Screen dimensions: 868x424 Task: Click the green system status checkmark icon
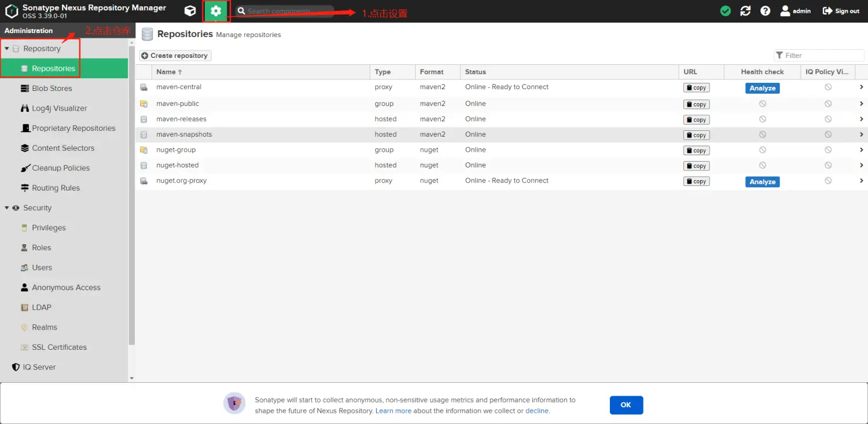click(x=725, y=11)
